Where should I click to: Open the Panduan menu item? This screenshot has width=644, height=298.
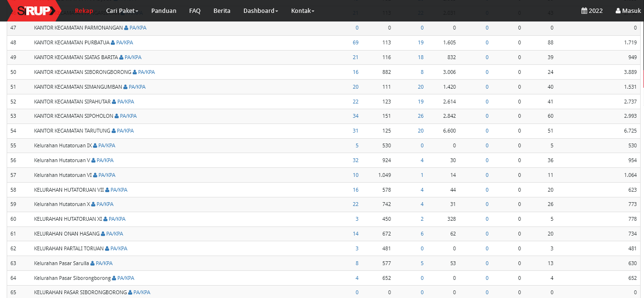point(164,11)
